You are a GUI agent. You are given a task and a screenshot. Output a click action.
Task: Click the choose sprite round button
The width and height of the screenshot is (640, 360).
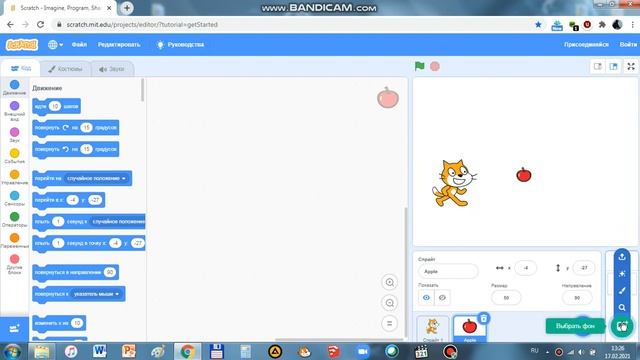click(622, 327)
